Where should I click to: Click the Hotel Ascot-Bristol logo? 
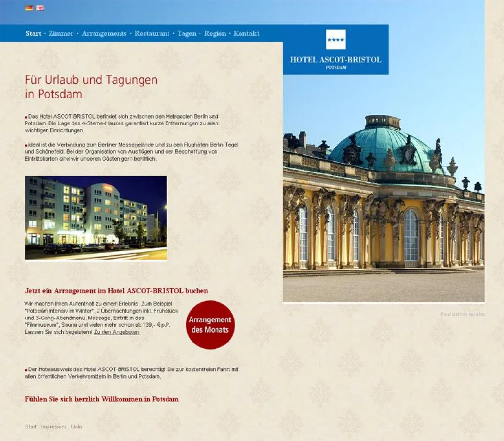click(336, 59)
